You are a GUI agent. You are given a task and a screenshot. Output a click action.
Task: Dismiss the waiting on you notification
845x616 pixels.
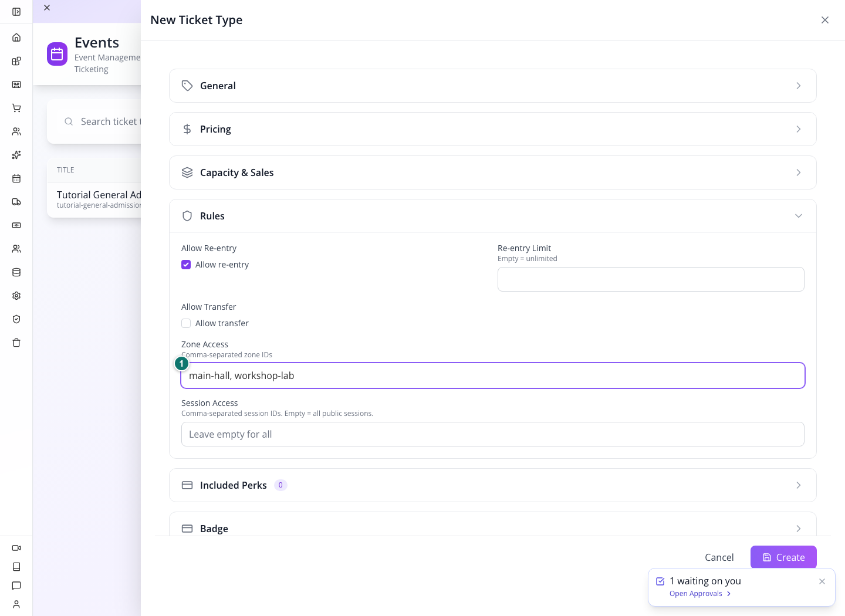coord(822,581)
